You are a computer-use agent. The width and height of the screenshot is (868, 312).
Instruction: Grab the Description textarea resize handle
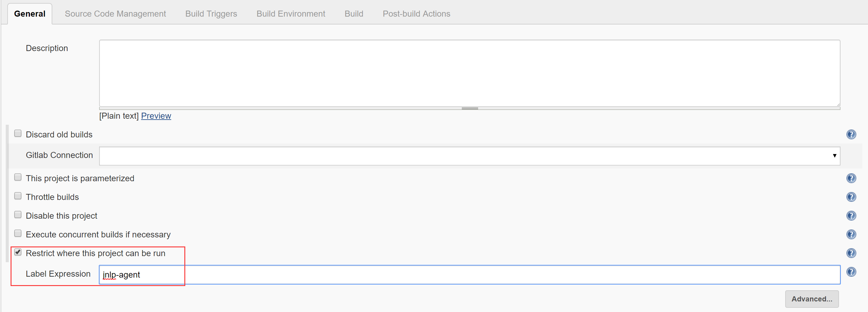470,108
